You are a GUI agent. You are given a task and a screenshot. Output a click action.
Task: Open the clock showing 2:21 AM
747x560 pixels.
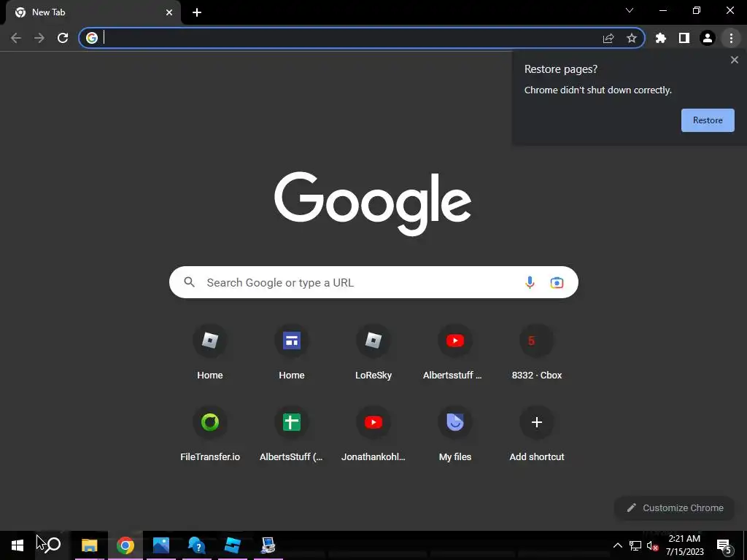pos(684,545)
